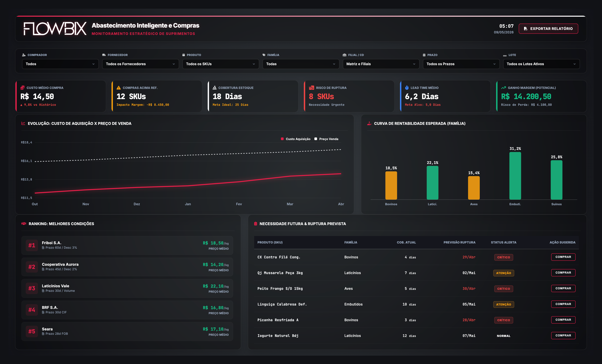Click the trend arrow icon on Ganho Margem
Screen dimensions: 602x364
point(503,88)
